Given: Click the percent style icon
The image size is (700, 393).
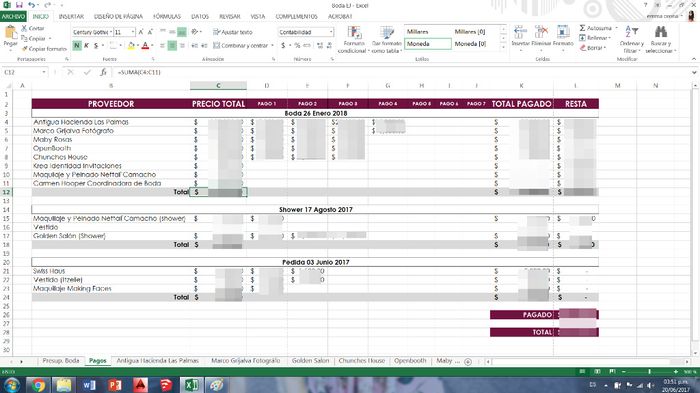Looking at the screenshot, I should pos(297,46).
